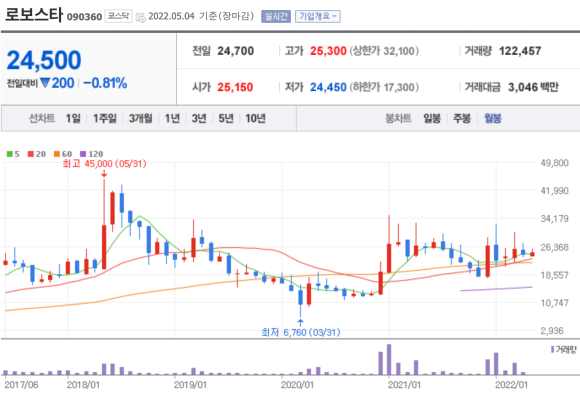Click the 거래대금 value 3,046 백만

coord(533,87)
